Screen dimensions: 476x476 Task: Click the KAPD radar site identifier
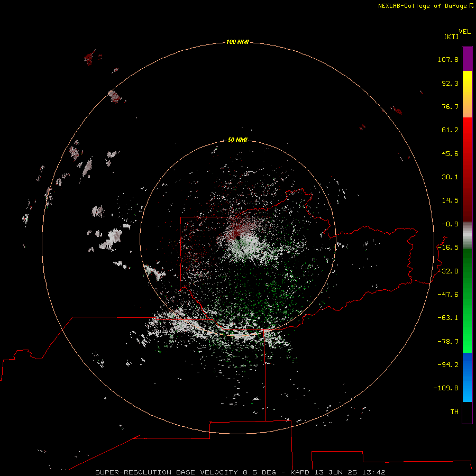tap(300, 472)
